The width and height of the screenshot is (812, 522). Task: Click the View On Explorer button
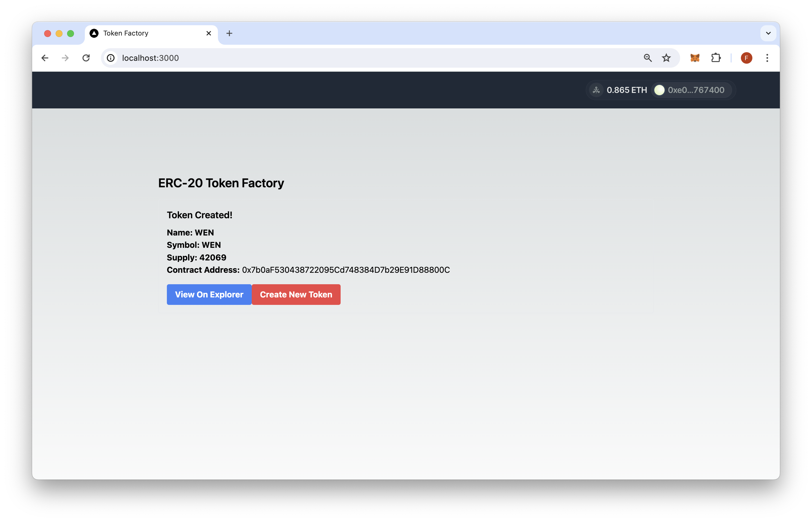[209, 295]
